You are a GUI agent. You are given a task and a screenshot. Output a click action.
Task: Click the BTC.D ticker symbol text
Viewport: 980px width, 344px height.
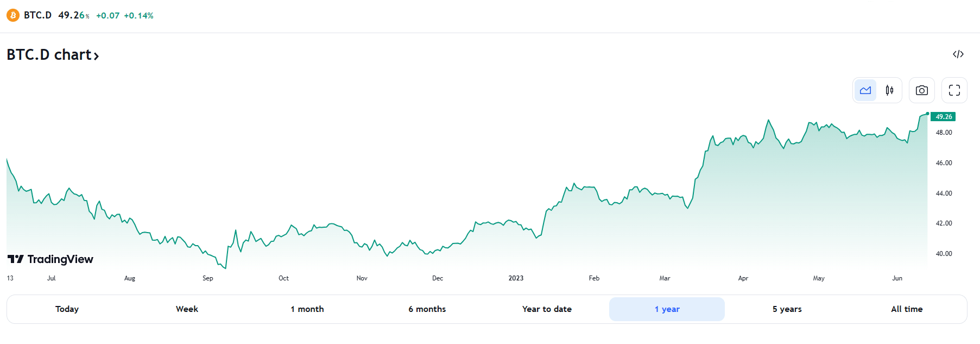pyautogui.click(x=37, y=15)
